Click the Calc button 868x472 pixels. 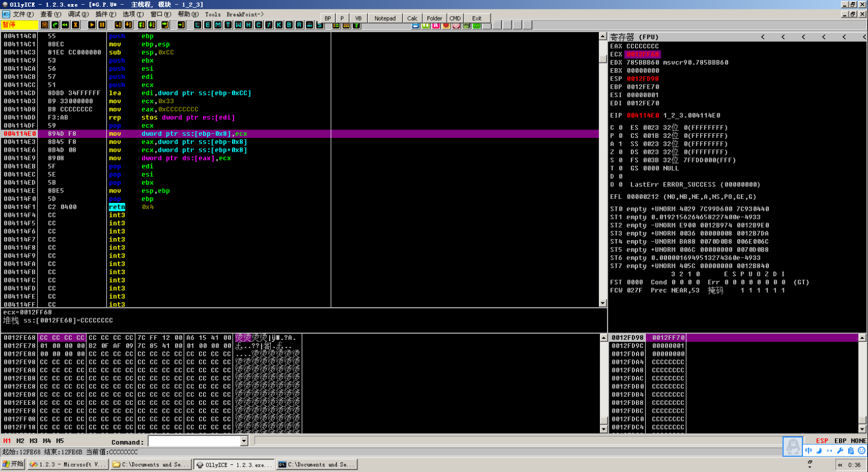(412, 18)
